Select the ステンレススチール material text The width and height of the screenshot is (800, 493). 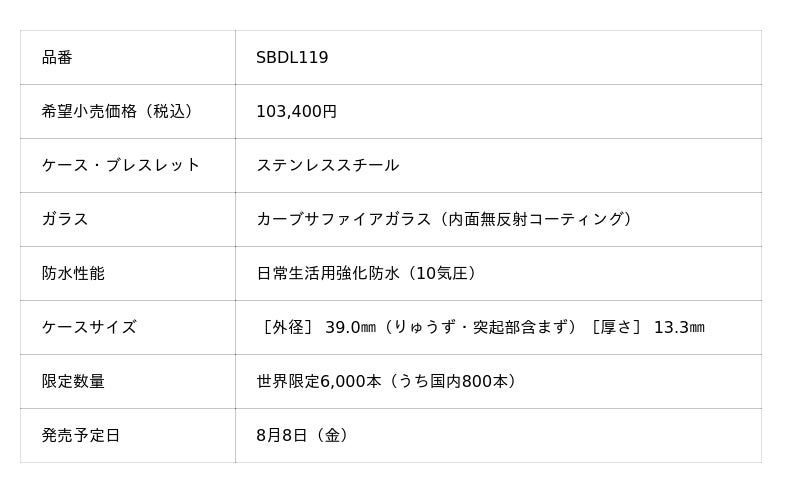tap(328, 166)
